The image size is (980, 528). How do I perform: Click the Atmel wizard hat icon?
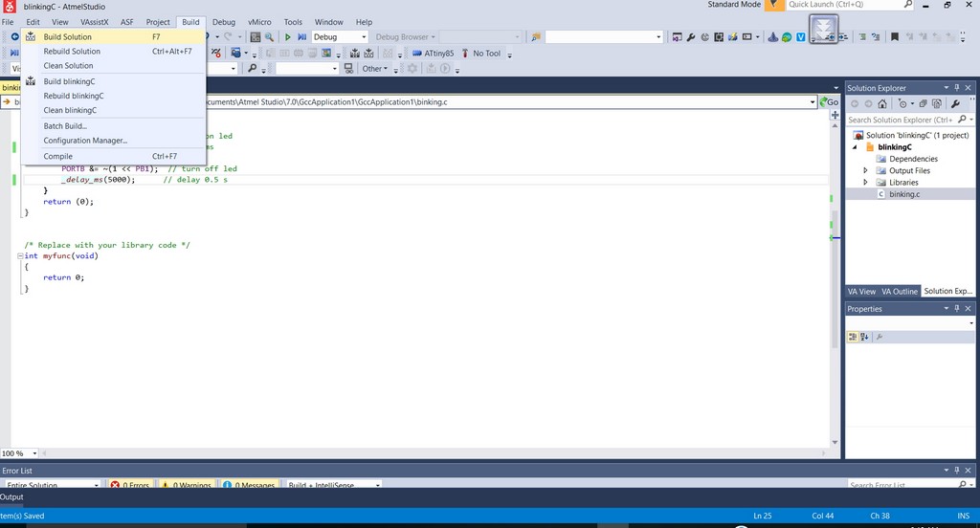click(773, 37)
